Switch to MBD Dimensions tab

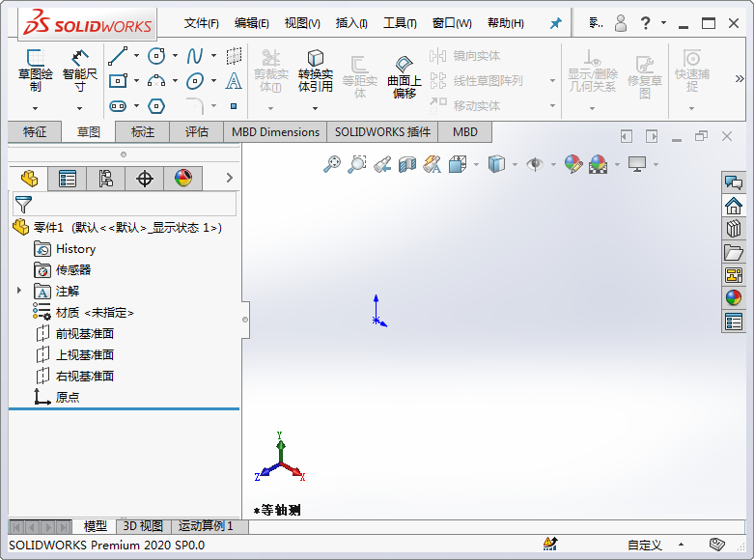click(275, 132)
